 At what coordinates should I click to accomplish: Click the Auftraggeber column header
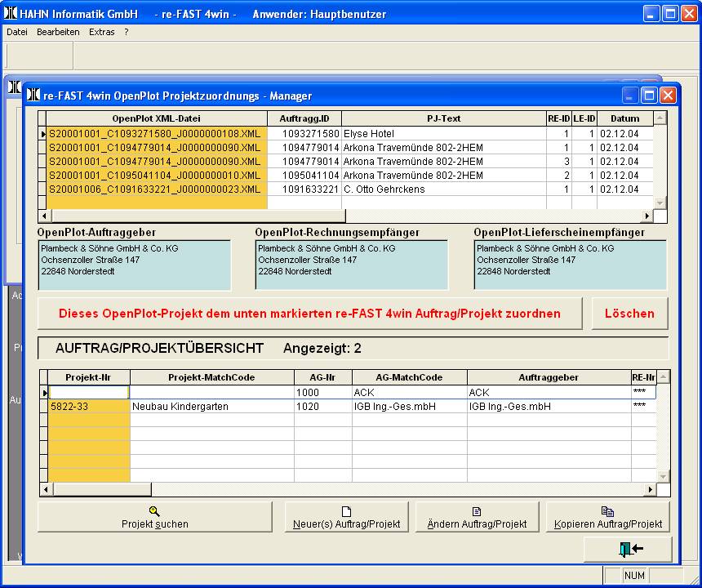coord(549,377)
